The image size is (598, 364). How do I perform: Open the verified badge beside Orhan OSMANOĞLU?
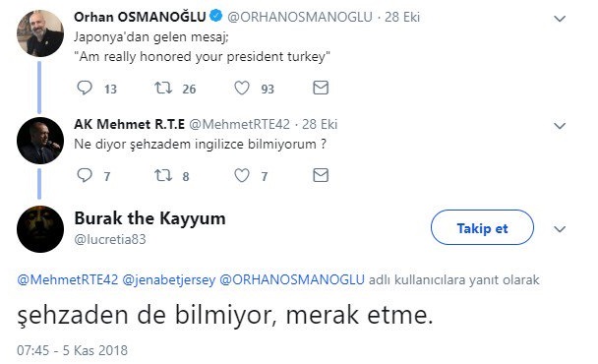tap(216, 16)
